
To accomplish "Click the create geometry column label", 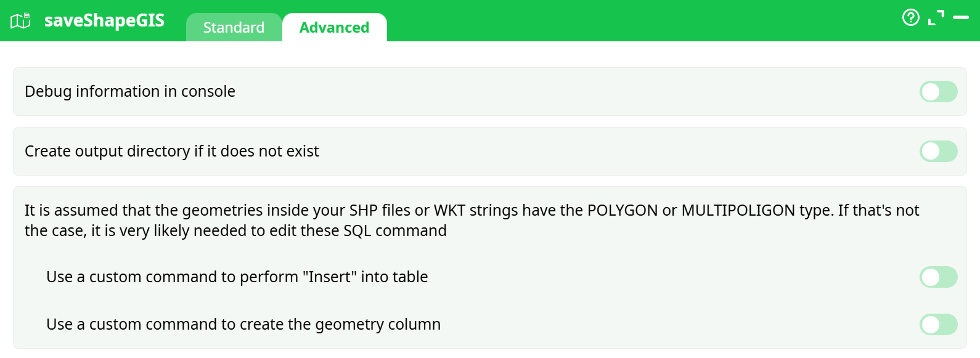I will click(243, 324).
